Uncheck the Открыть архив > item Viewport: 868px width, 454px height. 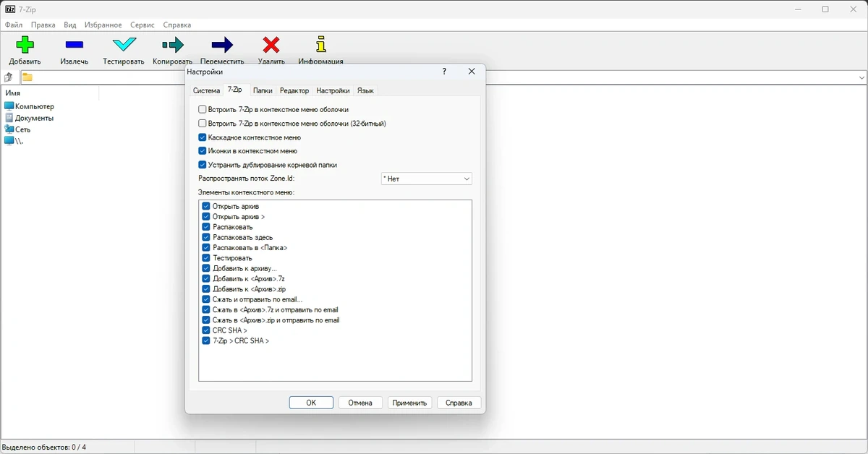pyautogui.click(x=206, y=217)
